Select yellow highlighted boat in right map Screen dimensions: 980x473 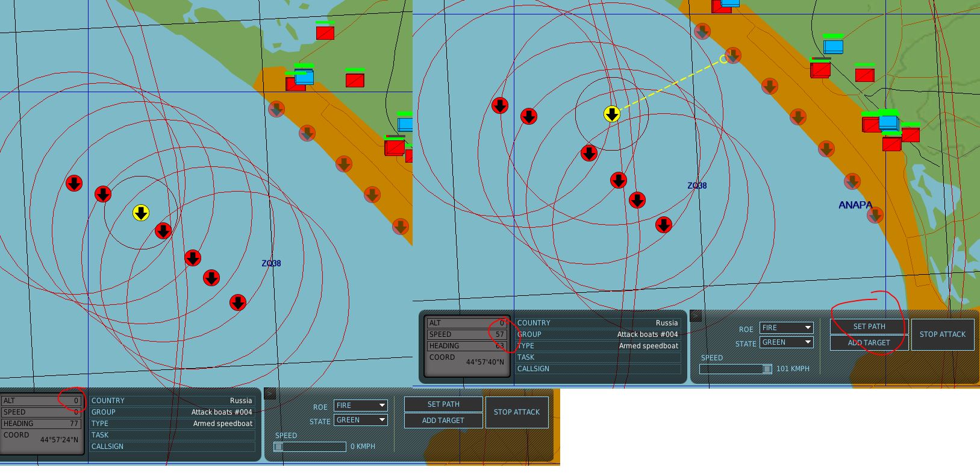(612, 114)
